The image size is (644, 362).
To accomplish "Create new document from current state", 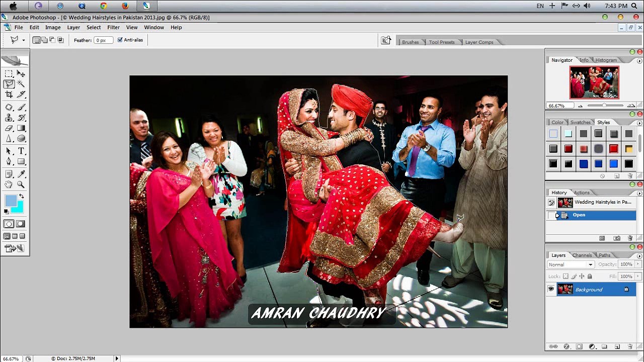I will 602,238.
